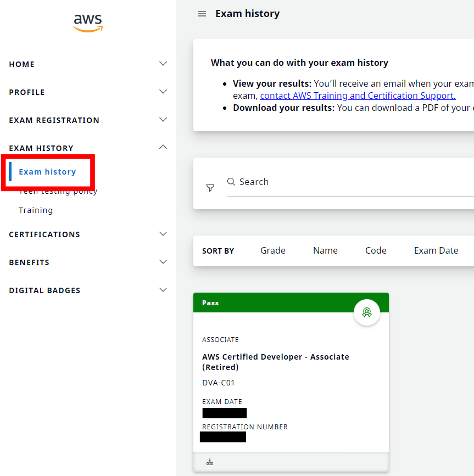Download the DVA-C01 exam result PDF
Screen dimensions: 474x476
pyautogui.click(x=210, y=462)
